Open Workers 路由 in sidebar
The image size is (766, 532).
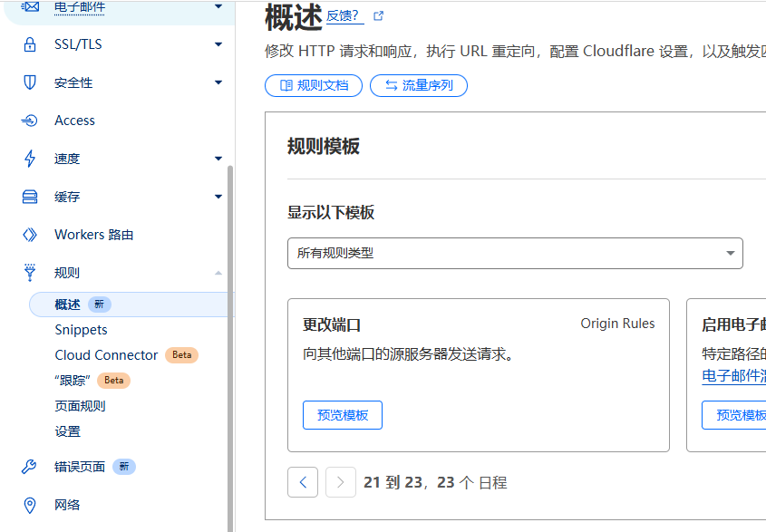click(93, 235)
